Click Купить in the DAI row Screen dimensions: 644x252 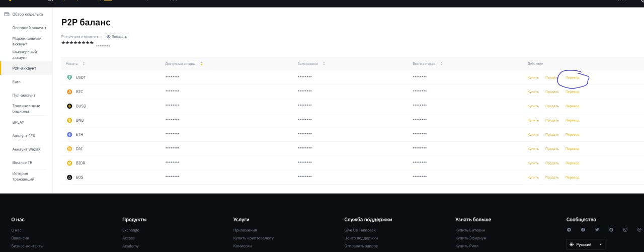(533, 149)
